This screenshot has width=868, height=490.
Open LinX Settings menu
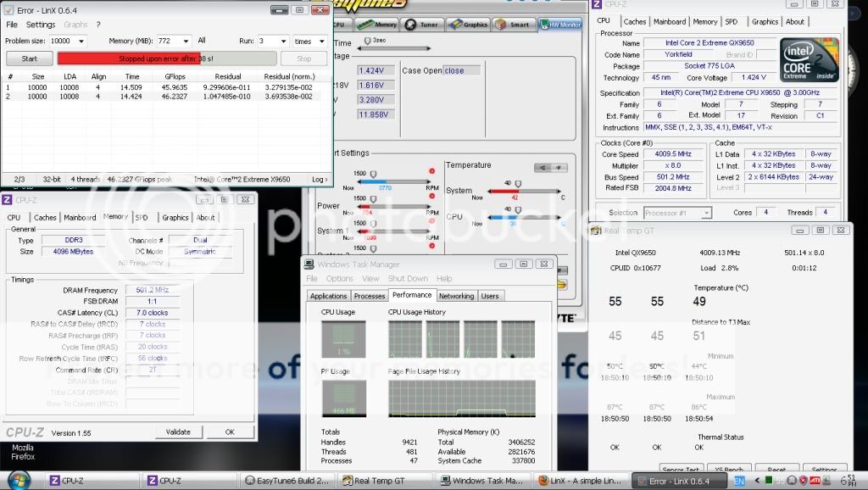click(x=40, y=25)
